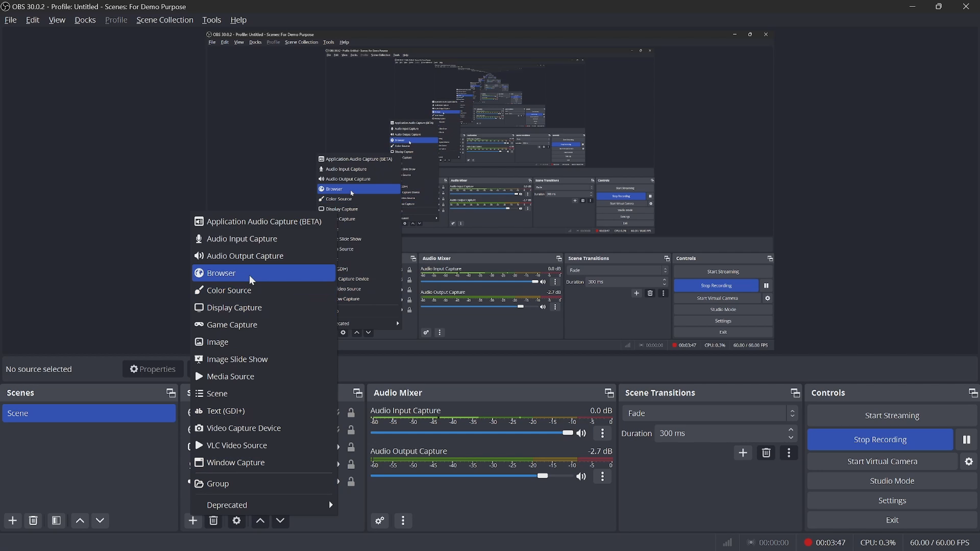Remove selected scene with trash icon

pyautogui.click(x=33, y=521)
